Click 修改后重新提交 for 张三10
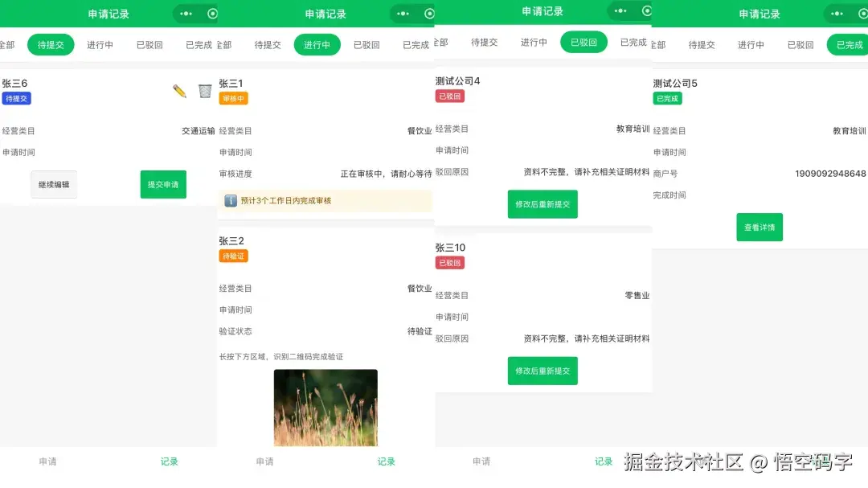The image size is (868, 488). click(x=542, y=371)
